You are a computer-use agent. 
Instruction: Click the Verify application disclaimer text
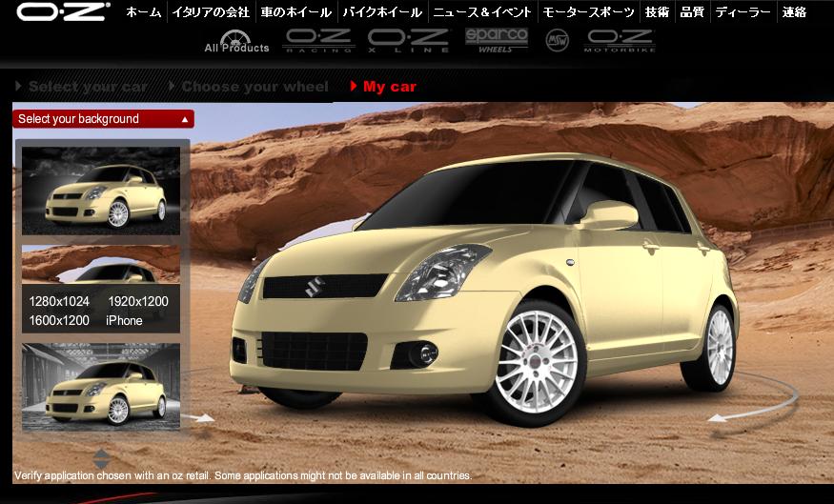point(243,475)
